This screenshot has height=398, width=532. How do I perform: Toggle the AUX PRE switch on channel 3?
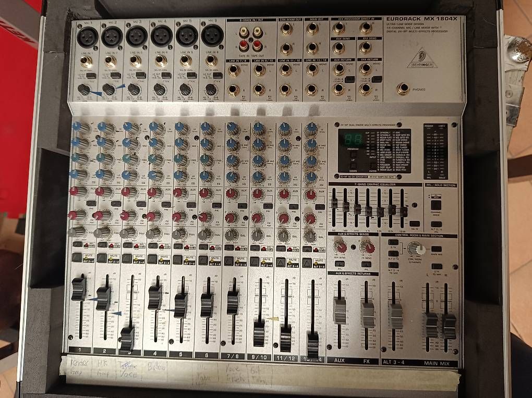pos(141,204)
